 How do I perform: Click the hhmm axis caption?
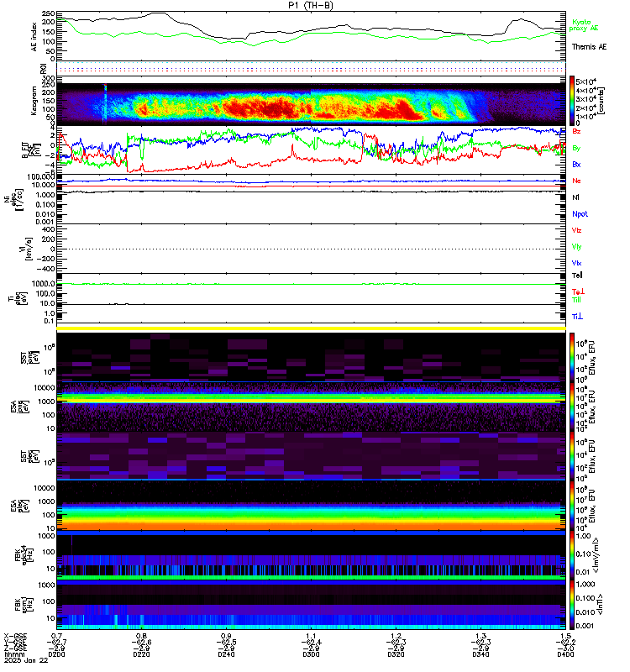(x=14, y=654)
